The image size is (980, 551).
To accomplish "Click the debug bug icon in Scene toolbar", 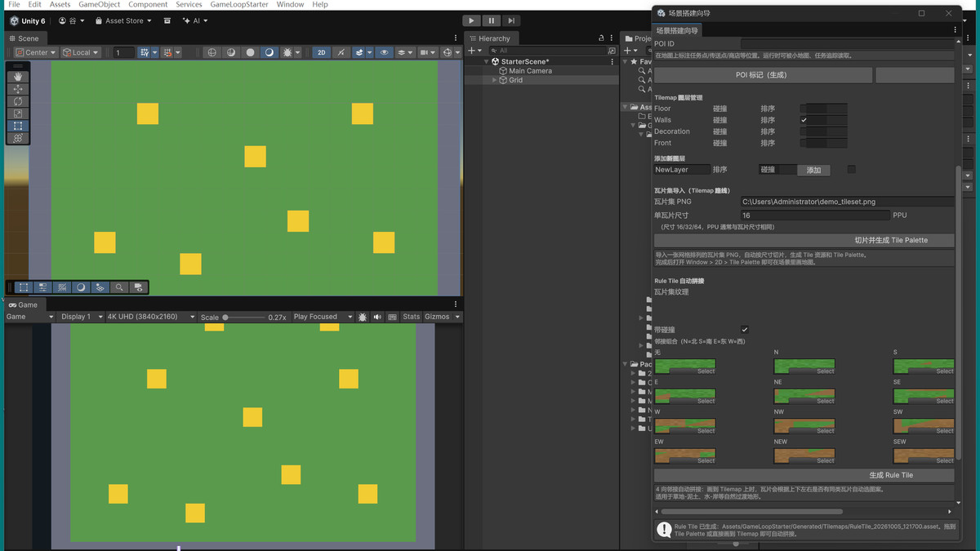I will click(289, 52).
